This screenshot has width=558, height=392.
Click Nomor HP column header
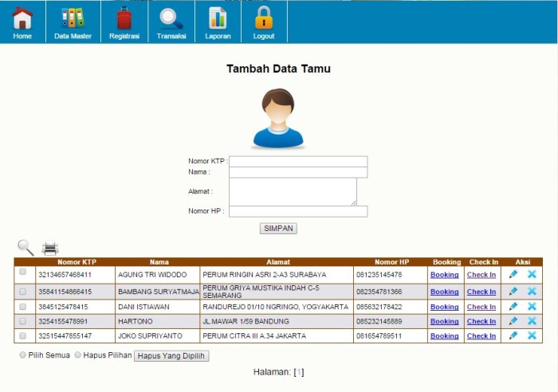pyautogui.click(x=392, y=262)
